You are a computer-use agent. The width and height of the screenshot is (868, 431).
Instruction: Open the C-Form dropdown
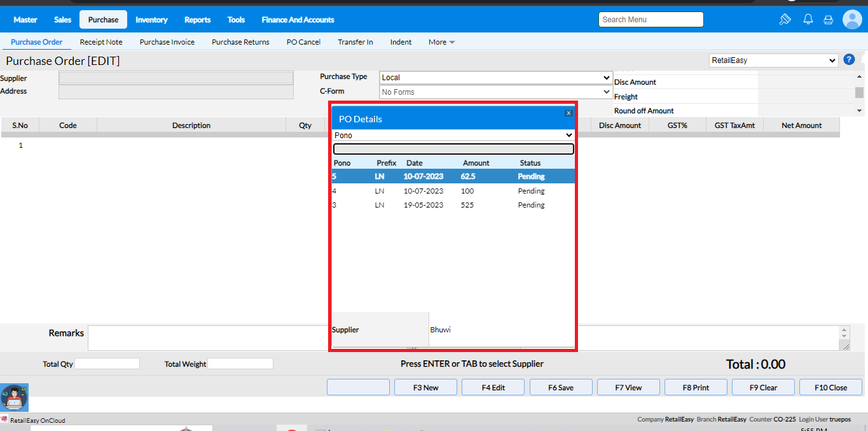click(496, 92)
